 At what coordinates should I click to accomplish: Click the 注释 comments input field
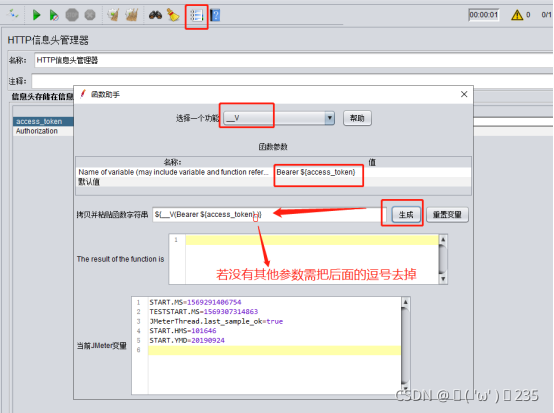point(292,81)
